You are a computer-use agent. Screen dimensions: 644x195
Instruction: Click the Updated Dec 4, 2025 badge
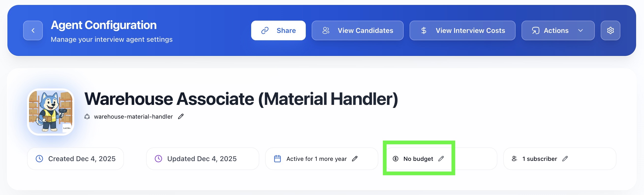coord(201,159)
